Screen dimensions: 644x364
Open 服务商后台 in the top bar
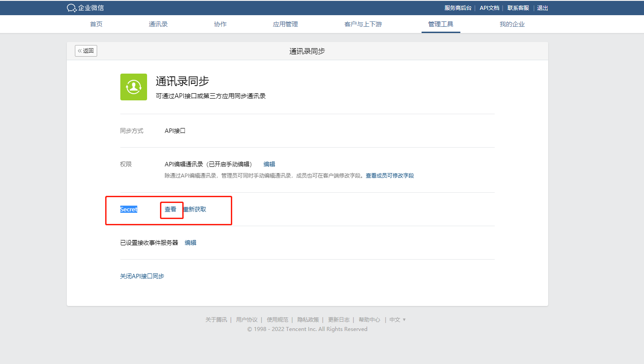[458, 8]
